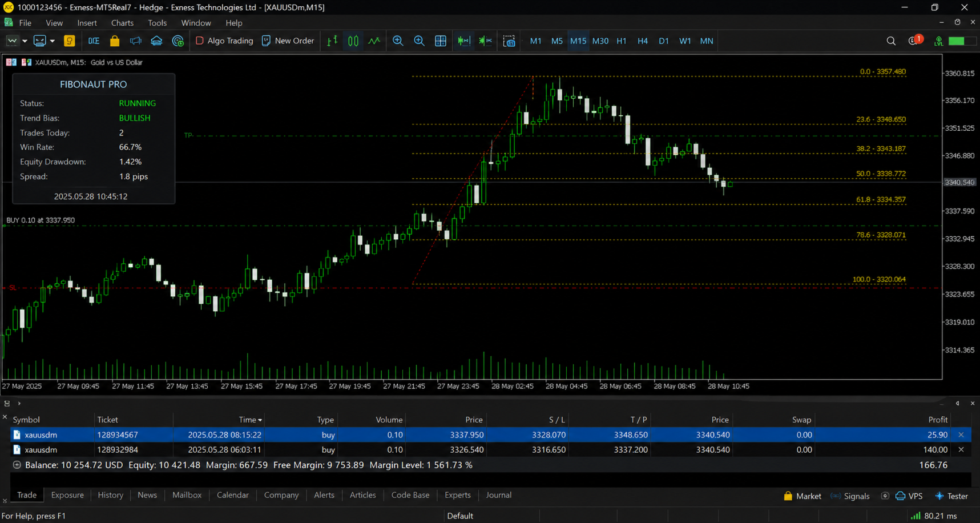Click the Profit column header
Viewport: 980px width, 523px height.
938,420
